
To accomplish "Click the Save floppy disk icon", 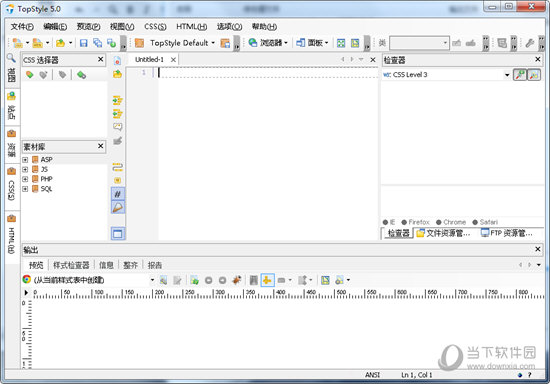I will (x=83, y=43).
